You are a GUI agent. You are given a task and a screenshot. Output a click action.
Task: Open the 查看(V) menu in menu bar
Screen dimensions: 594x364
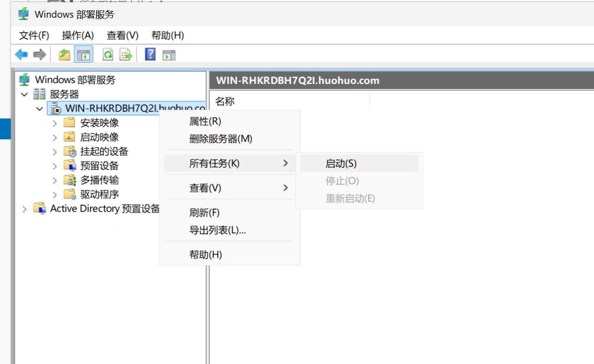pos(123,35)
